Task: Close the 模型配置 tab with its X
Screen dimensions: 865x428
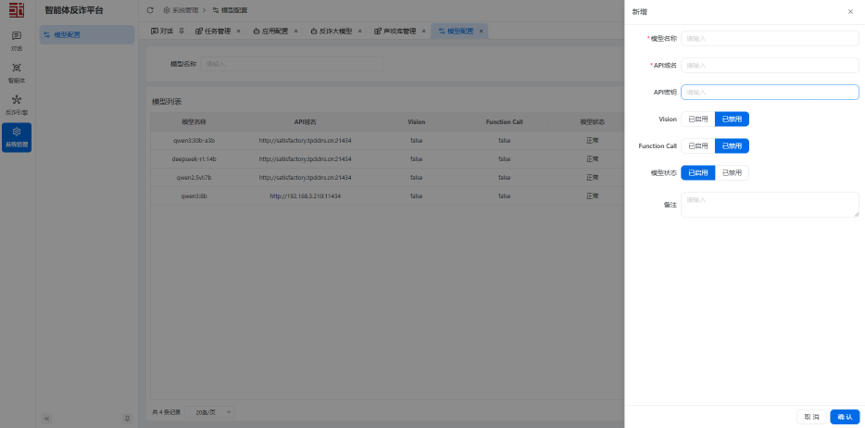Action: 481,31
